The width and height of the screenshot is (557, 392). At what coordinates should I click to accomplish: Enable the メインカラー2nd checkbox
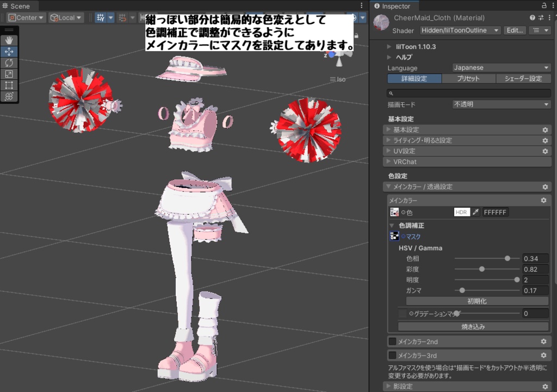pyautogui.click(x=393, y=341)
